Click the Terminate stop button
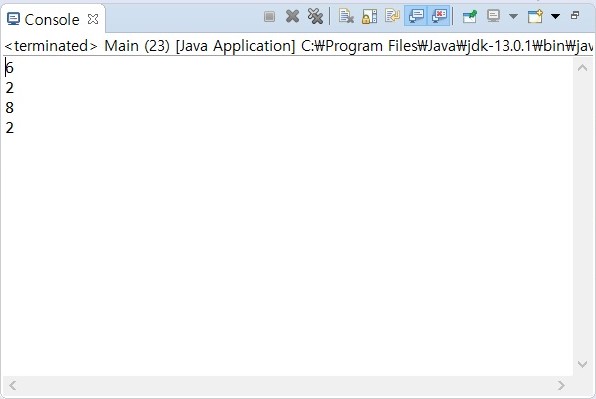Image resolution: width=596 pixels, height=399 pixels. [x=269, y=16]
